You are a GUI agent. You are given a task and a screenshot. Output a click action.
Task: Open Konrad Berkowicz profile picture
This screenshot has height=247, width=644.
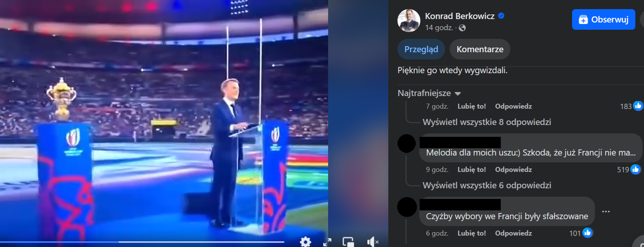[x=409, y=21]
